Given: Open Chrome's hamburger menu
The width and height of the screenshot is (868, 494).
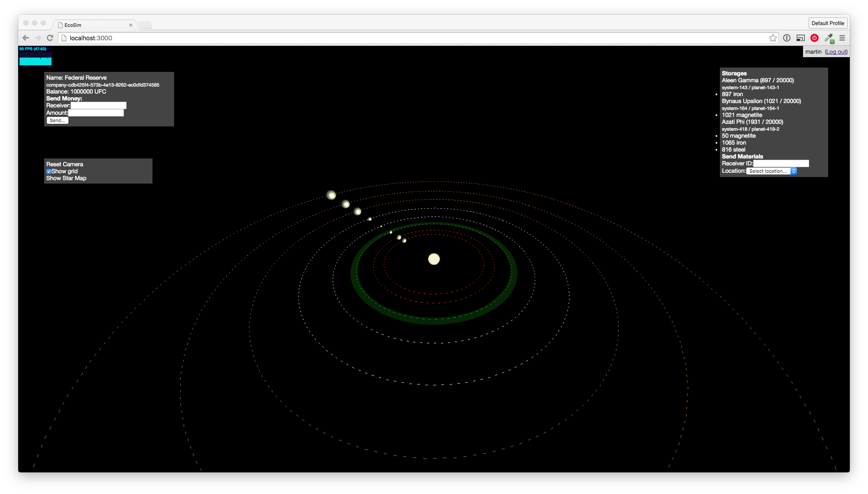Looking at the screenshot, I should point(842,38).
